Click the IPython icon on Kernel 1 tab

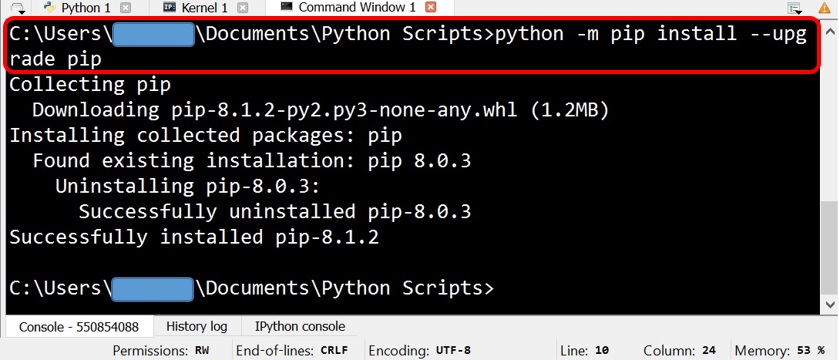[169, 7]
